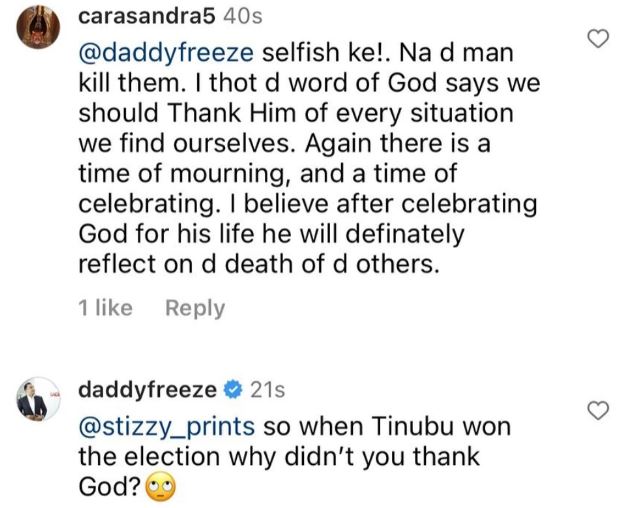This screenshot has height=508, width=617.
Task: Click the 21s timestamp on daddyfreeze's reply
Action: 265,388
